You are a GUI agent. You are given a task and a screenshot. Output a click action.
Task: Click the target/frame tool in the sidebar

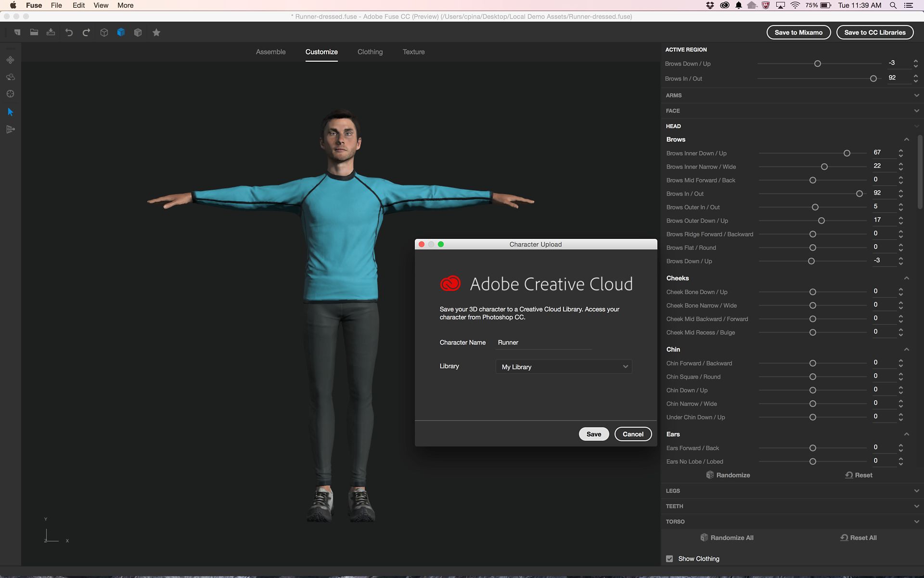(10, 94)
